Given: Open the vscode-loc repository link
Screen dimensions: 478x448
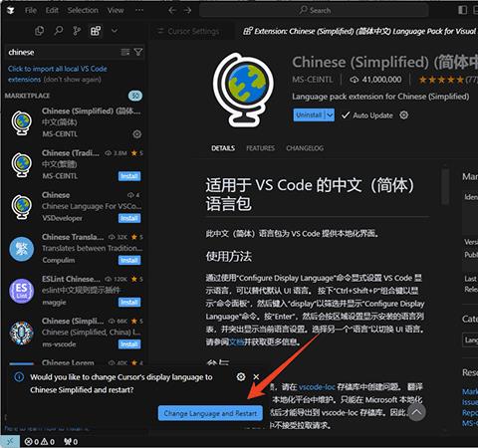Looking at the screenshot, I should click(x=317, y=387).
